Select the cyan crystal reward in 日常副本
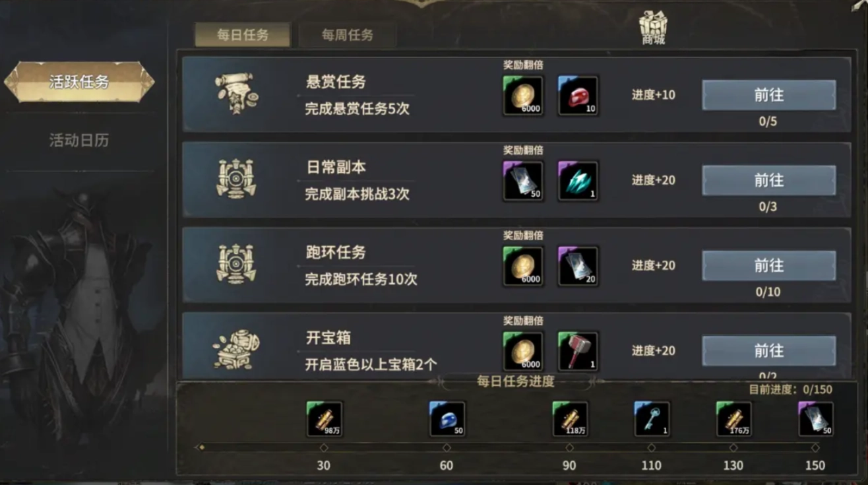 578,181
